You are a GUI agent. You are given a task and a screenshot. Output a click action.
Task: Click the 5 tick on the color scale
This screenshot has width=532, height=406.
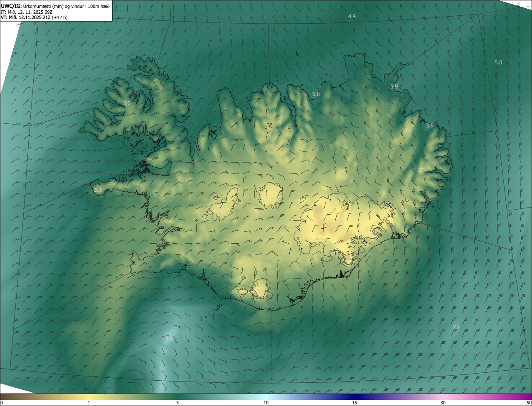177,403
